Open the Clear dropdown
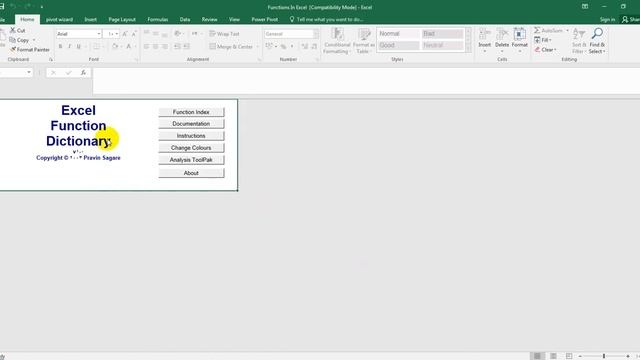The image size is (640, 360). 545,50
